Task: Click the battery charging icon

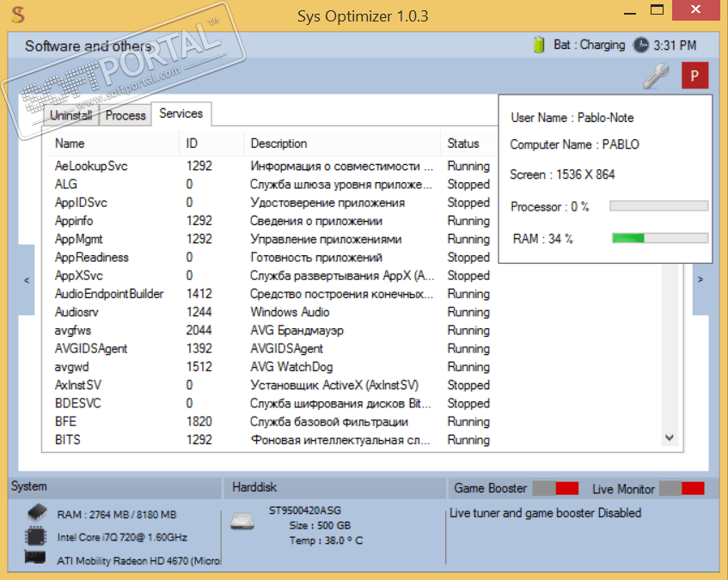Action: tap(539, 45)
